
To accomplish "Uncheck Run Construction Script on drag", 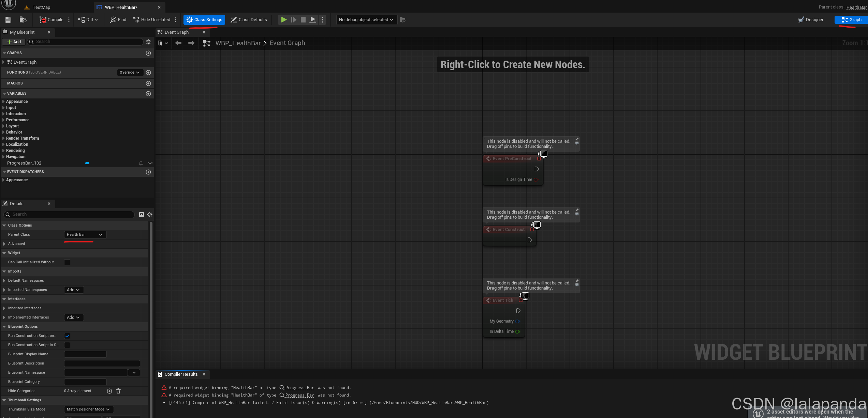I will point(67,336).
